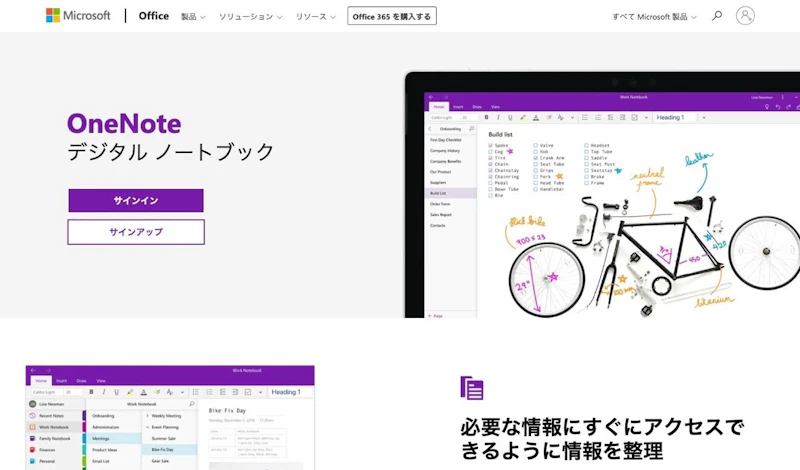The image size is (800, 470).
Task: Click the back arrow in the tablet title bar
Action: click(x=431, y=97)
